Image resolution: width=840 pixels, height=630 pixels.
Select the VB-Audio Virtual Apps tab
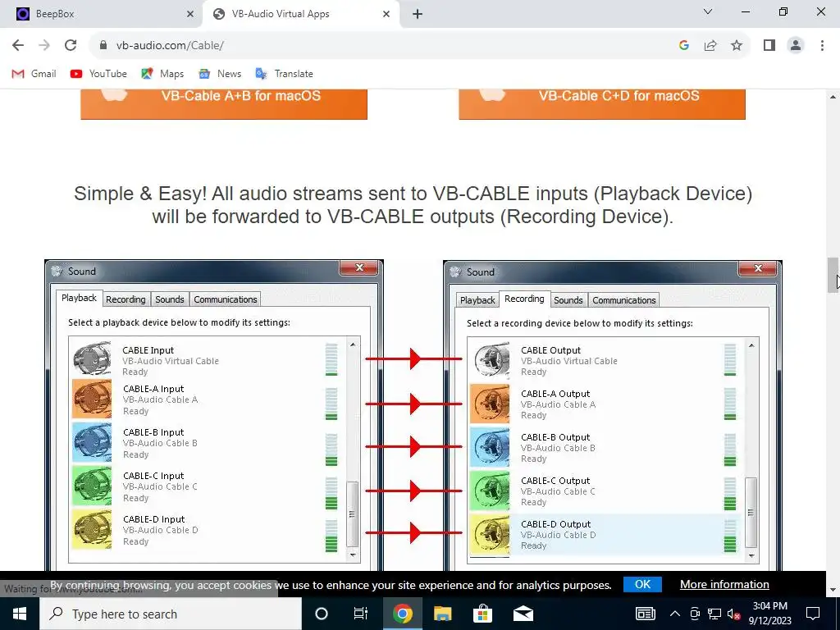point(301,14)
